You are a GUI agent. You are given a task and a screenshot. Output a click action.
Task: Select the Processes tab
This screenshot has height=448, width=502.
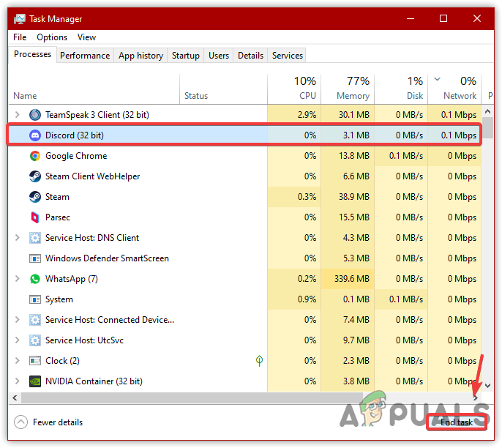point(32,54)
